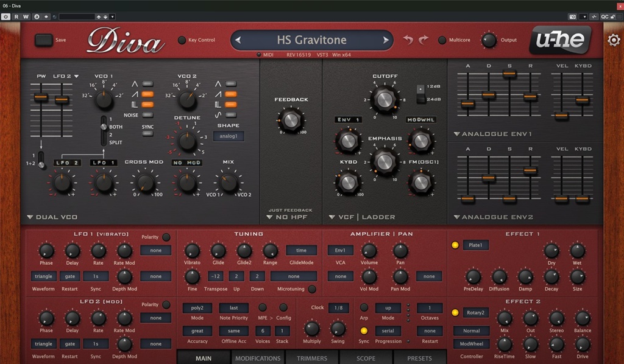Switch to the MODIFICATIONS tab

(258, 358)
